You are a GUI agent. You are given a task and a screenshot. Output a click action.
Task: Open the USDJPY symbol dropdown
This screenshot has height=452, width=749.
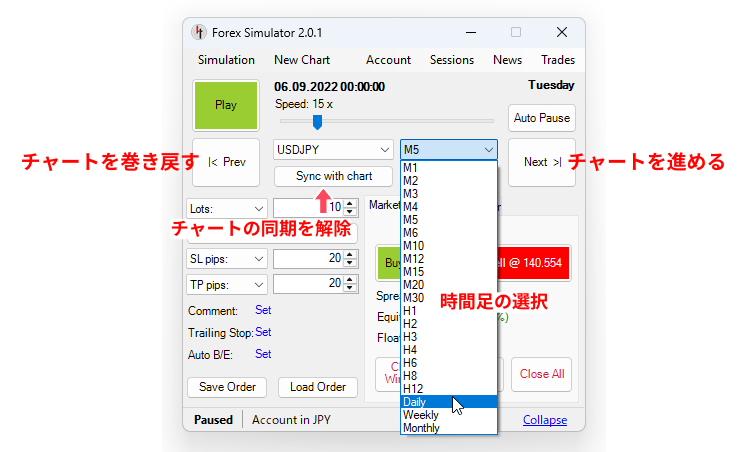click(x=333, y=150)
